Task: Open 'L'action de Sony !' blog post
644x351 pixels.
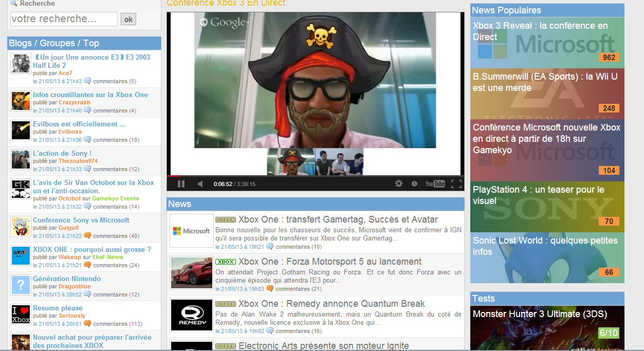Action: (x=62, y=153)
